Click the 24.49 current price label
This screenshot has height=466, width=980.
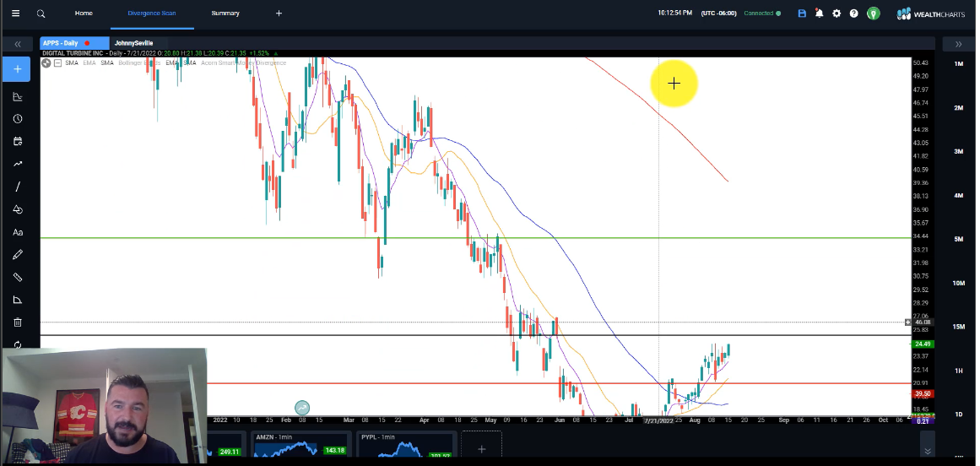tap(923, 344)
